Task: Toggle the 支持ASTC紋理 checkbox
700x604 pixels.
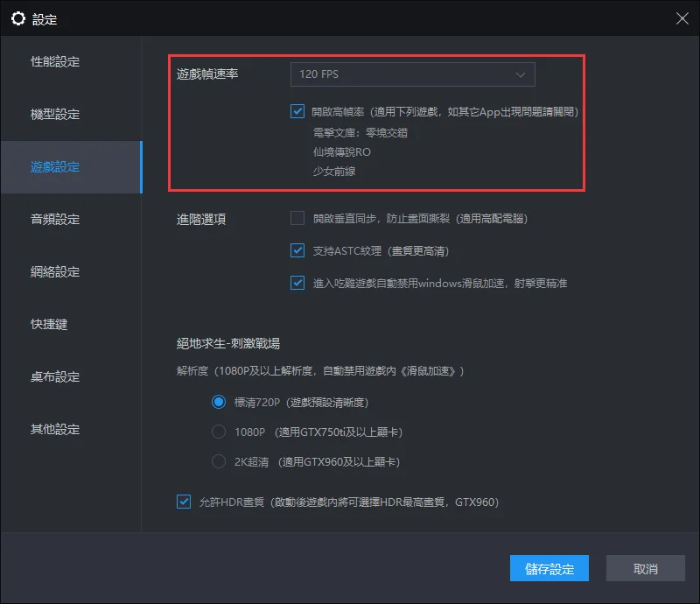Action: point(297,250)
